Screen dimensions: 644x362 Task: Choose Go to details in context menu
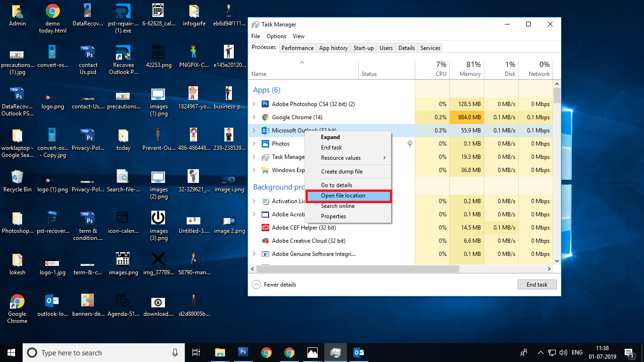(x=348, y=185)
